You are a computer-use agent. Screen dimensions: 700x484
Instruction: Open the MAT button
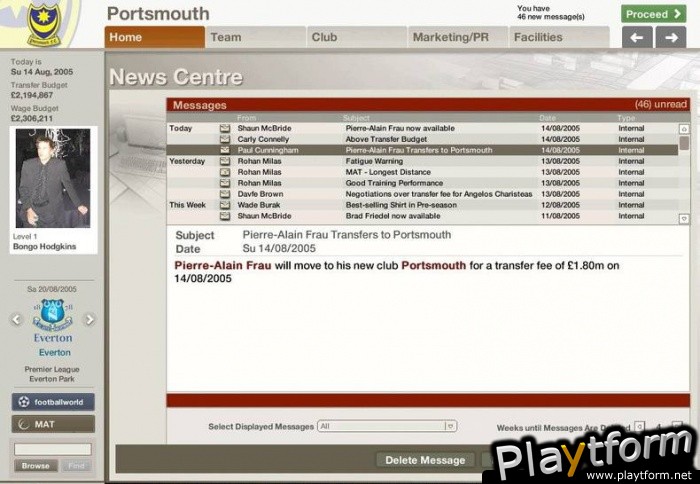[53, 424]
